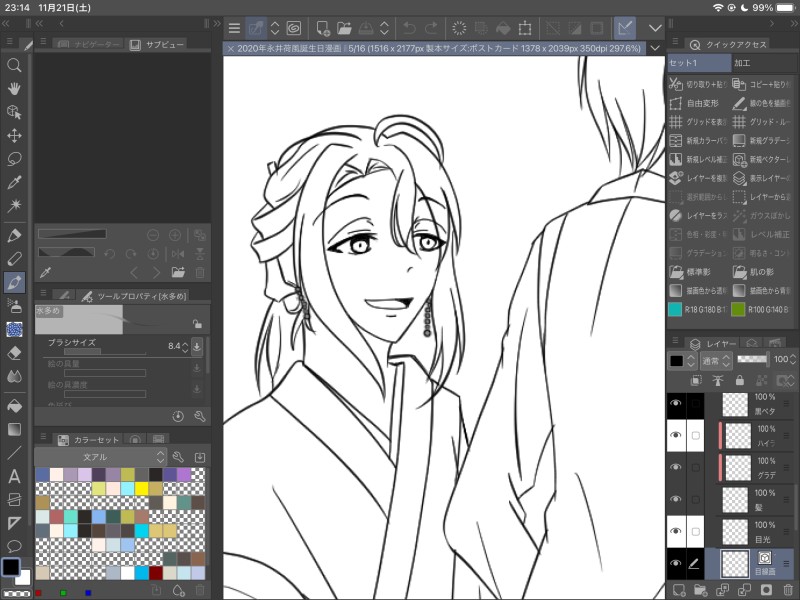Select the 水多め brush preview
This screenshot has width=800, height=600.
[79, 320]
